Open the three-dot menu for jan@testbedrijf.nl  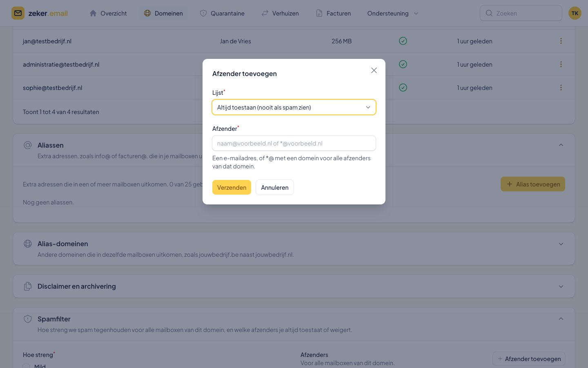coord(561,41)
